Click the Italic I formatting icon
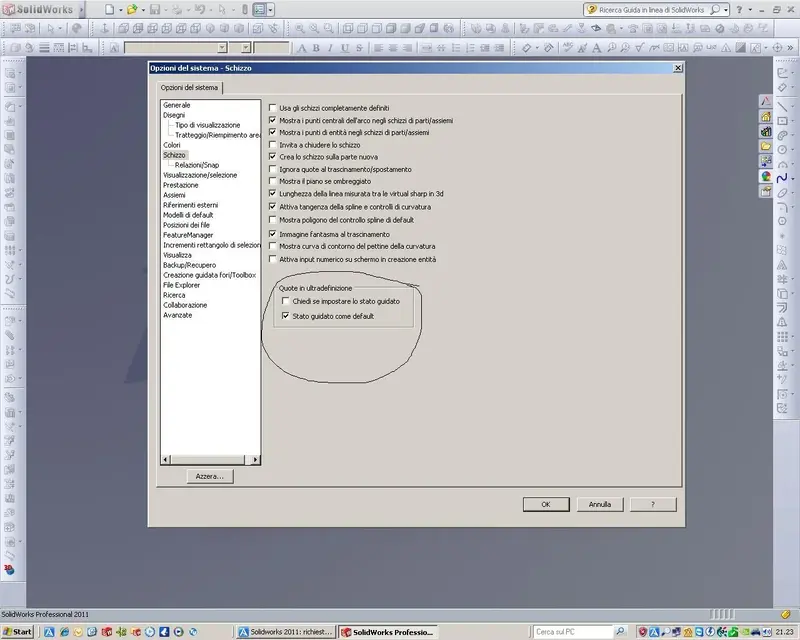Image resolution: width=800 pixels, height=640 pixels. 330,48
